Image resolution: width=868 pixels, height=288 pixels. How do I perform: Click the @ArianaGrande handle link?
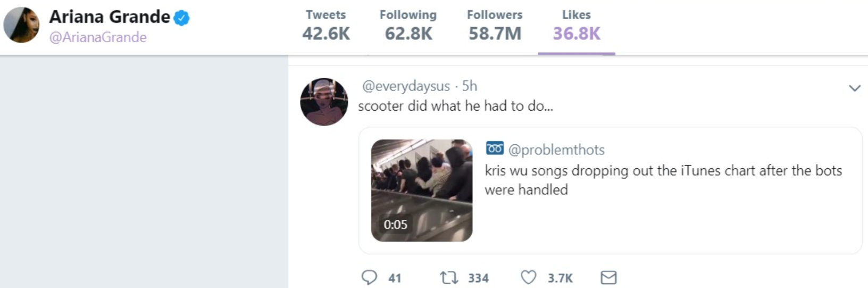tap(98, 37)
